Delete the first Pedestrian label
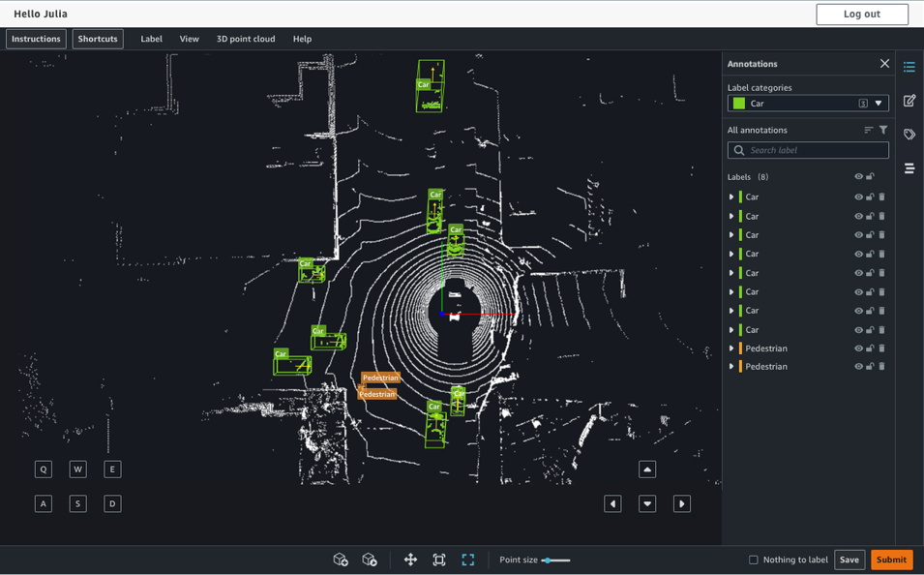The width and height of the screenshot is (924, 575). pos(881,348)
